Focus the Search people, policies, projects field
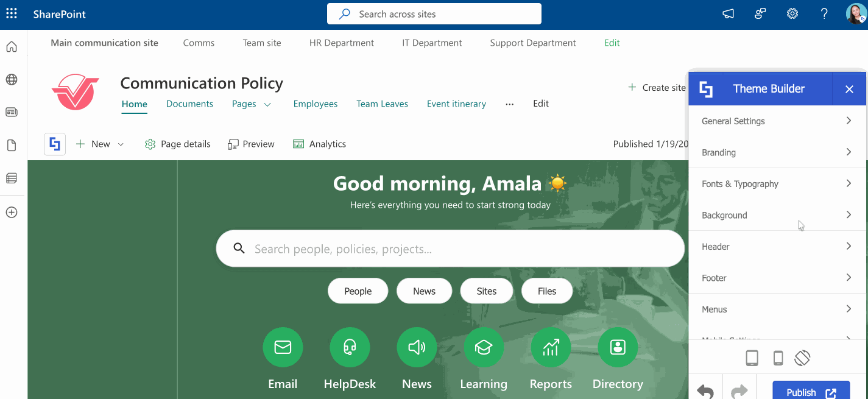Viewport: 868px width, 399px height. click(x=450, y=249)
